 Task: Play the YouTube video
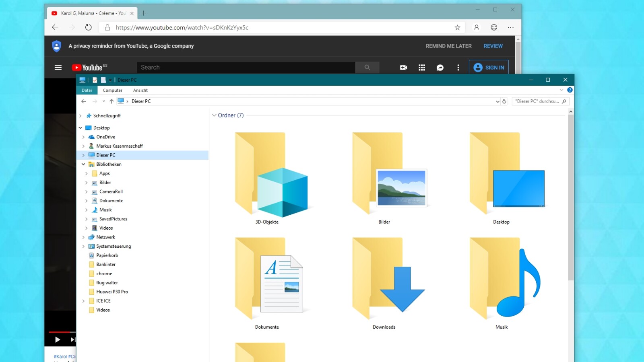pyautogui.click(x=58, y=339)
